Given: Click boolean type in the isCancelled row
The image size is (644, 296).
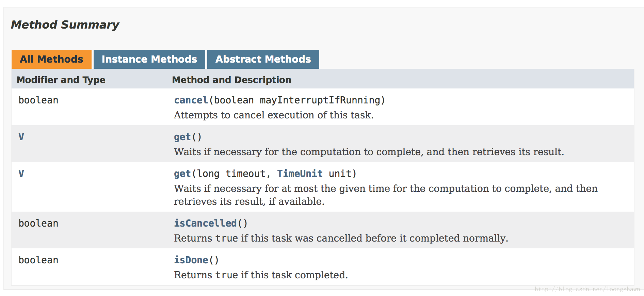Looking at the screenshot, I should tap(38, 223).
